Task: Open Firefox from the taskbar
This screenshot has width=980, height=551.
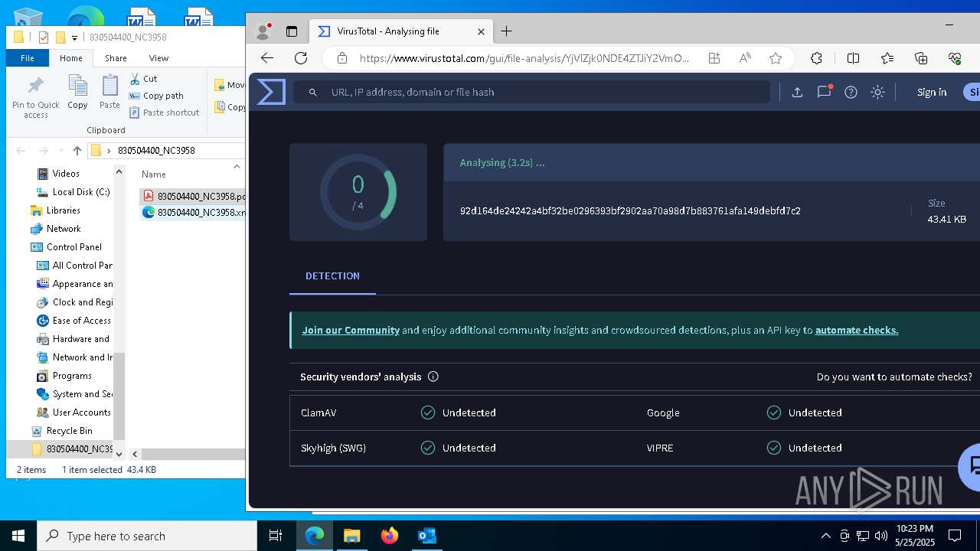Action: 390,536
